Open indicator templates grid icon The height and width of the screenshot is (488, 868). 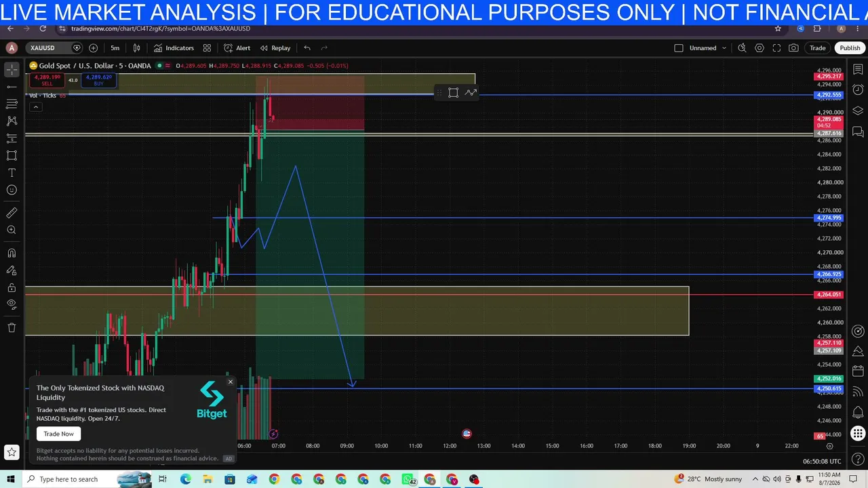click(x=207, y=48)
